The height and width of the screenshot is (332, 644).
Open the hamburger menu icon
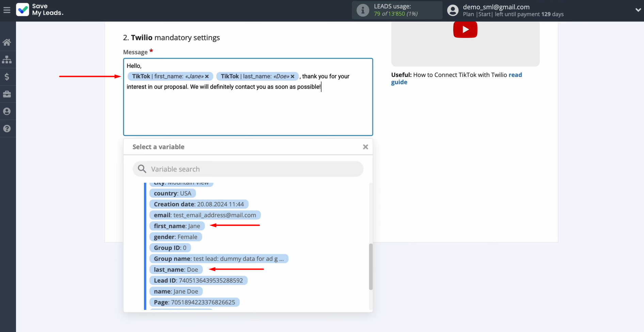(7, 10)
